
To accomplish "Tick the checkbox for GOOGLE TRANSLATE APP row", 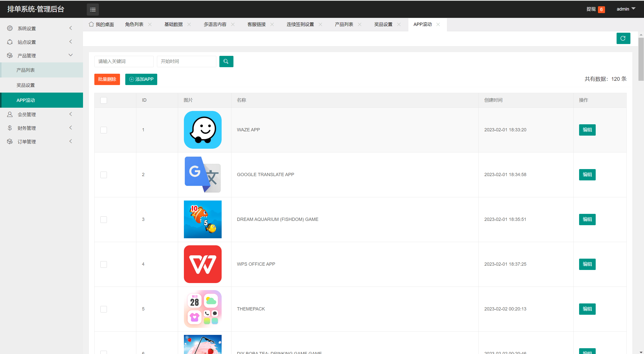I will pyautogui.click(x=104, y=175).
